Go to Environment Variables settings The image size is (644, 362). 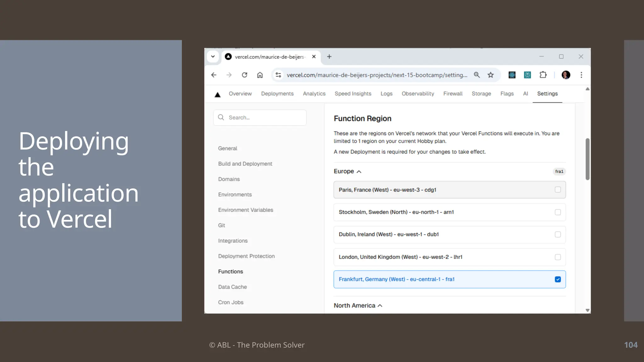point(245,210)
